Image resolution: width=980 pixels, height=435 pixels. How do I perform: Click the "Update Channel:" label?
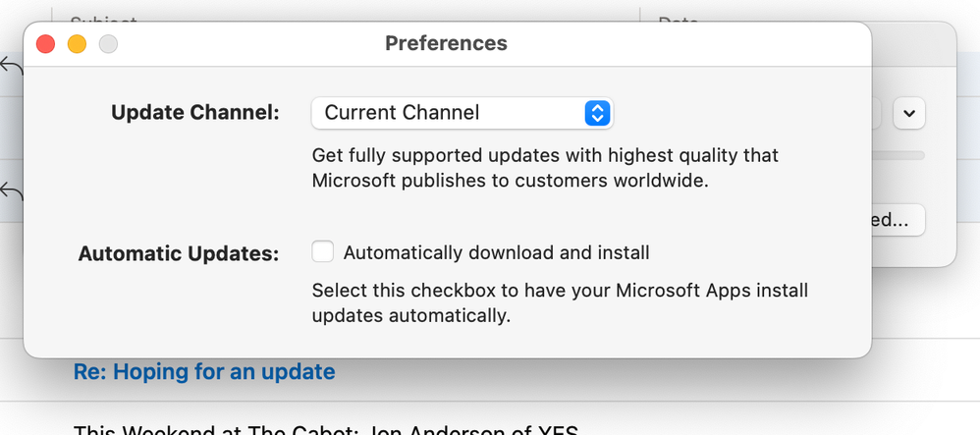(195, 113)
